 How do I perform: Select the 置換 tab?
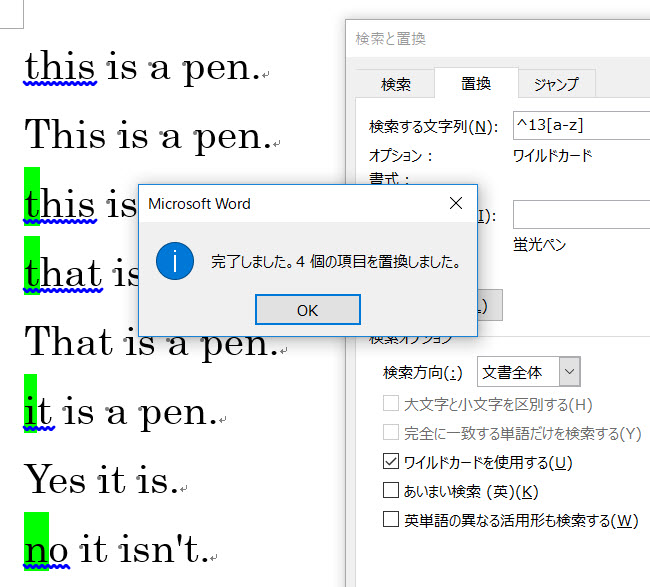coord(475,84)
